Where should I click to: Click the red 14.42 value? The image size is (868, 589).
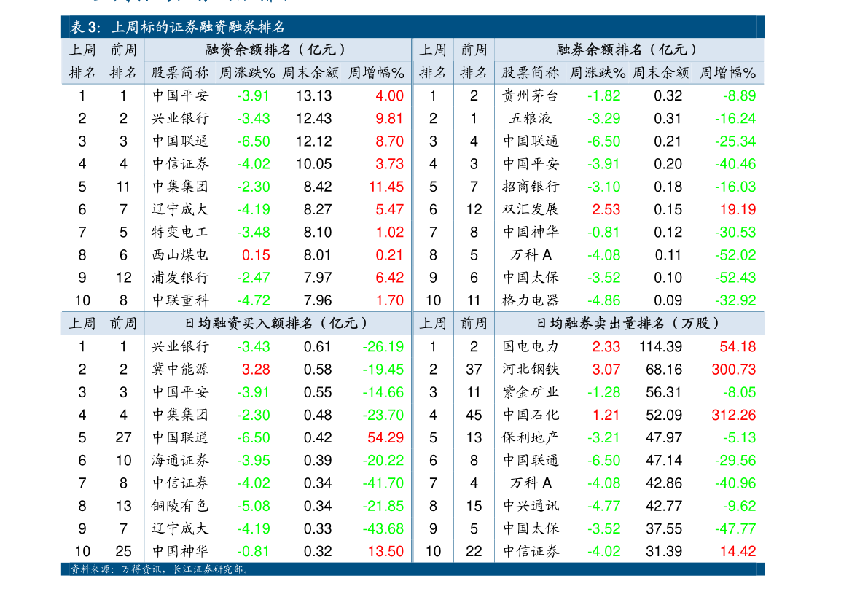[738, 551]
